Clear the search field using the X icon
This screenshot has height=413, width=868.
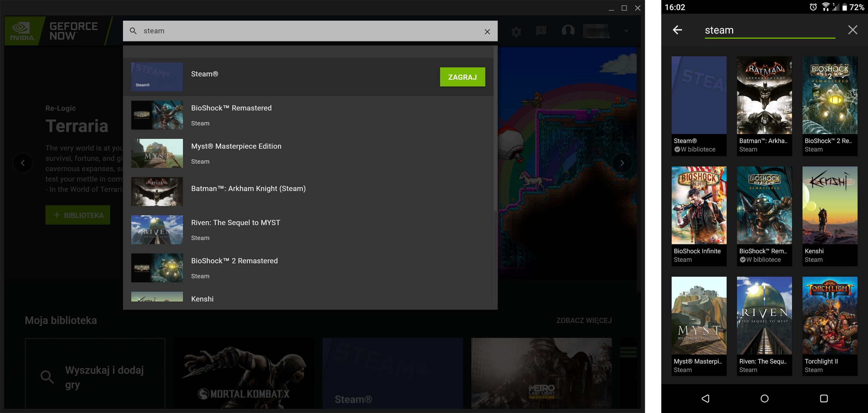tap(487, 31)
